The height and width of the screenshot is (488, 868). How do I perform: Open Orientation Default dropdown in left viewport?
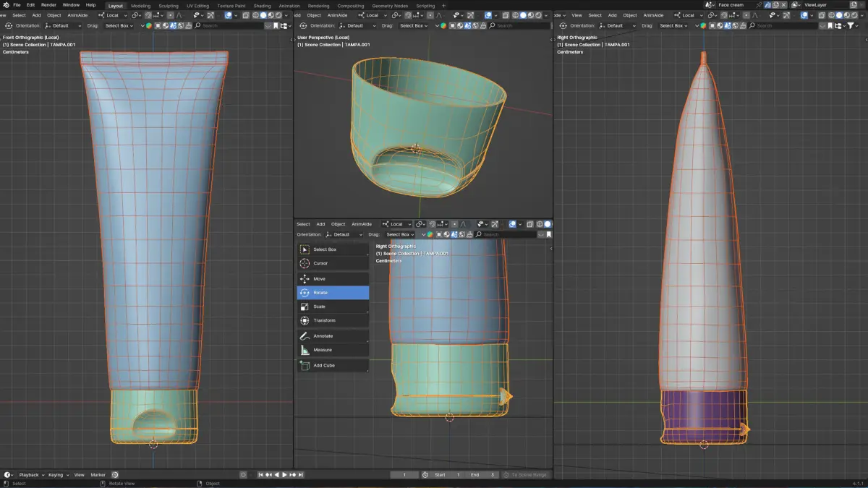point(61,25)
